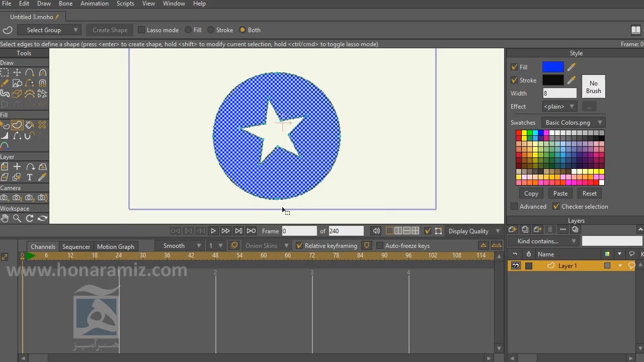Select the Transform Points tool
The height and width of the screenshot is (362, 644).
pyautogui.click(x=17, y=72)
